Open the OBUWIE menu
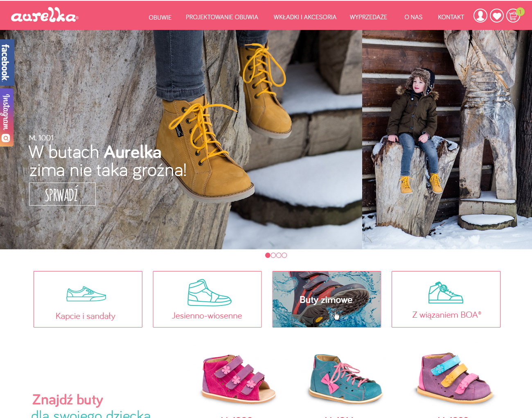532x418 pixels. 160,18
